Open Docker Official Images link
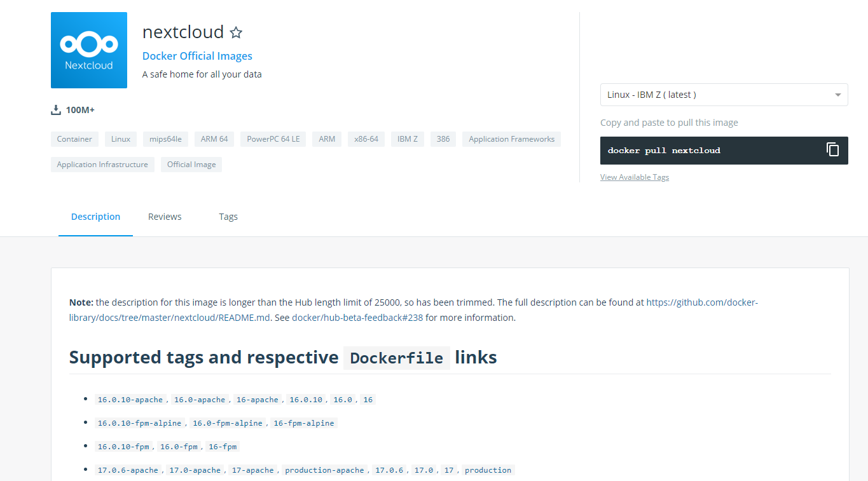This screenshot has height=481, width=868. tap(197, 56)
